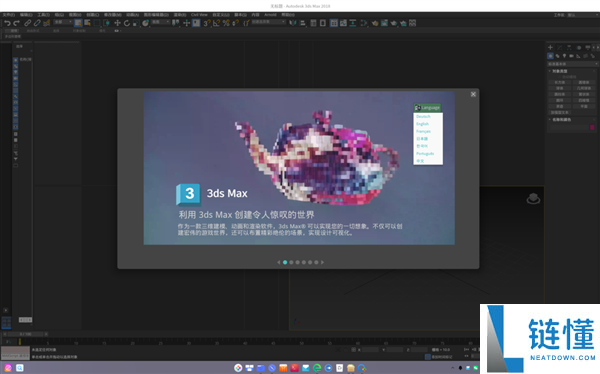Click the timeline frame slider
Screen dimensions: 600x374
pyautogui.click(x=25, y=334)
